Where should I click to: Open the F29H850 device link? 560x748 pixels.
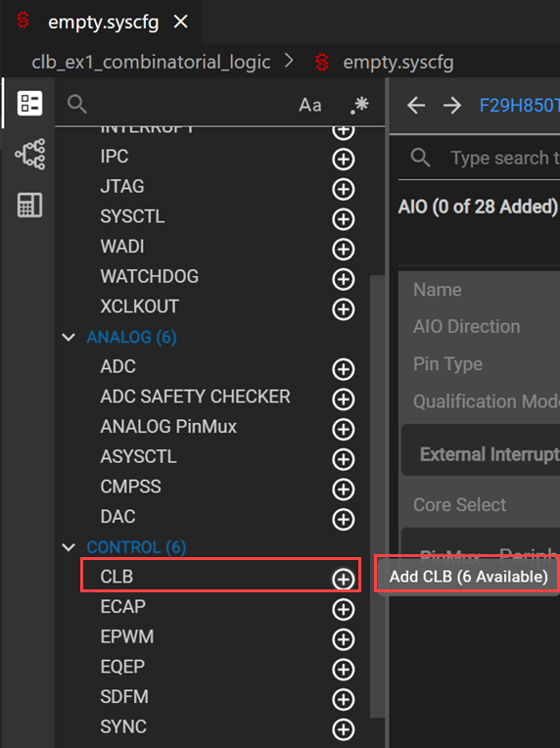pos(520,105)
